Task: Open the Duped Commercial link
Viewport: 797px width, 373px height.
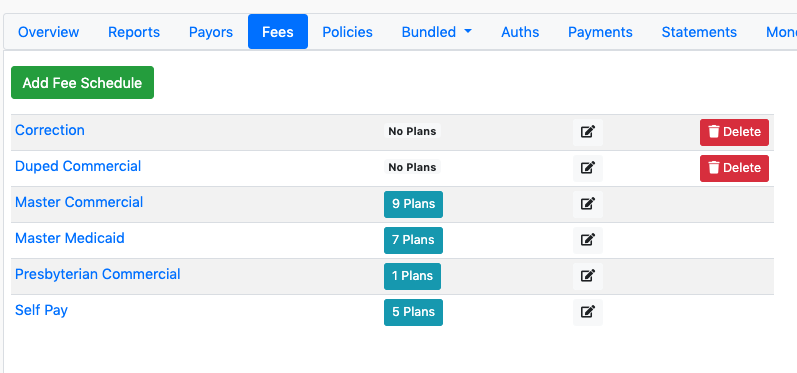Action: (78, 166)
